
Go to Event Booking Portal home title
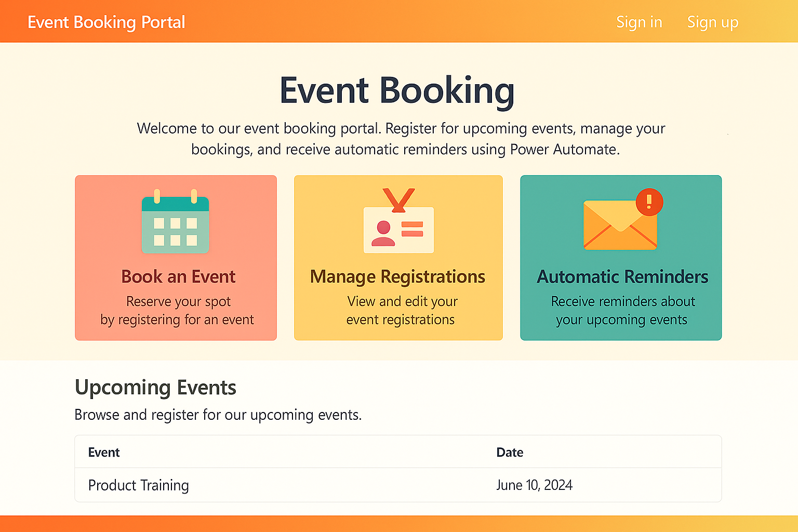coord(107,22)
